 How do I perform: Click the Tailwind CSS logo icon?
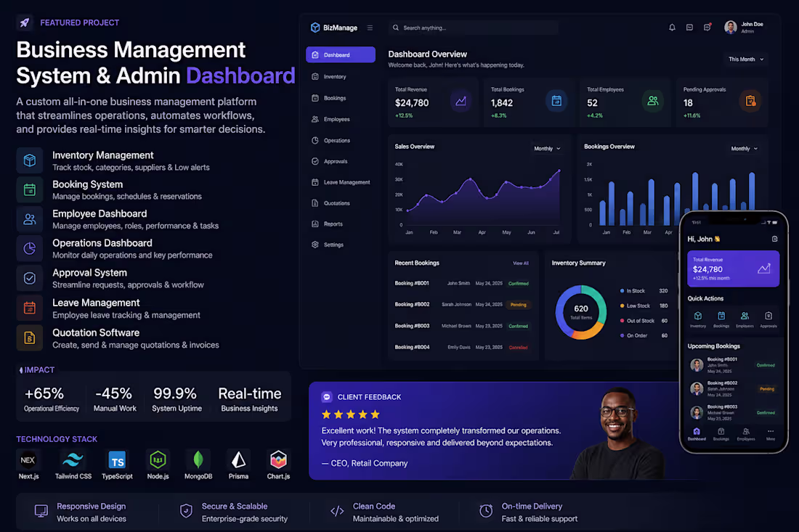pyautogui.click(x=73, y=459)
